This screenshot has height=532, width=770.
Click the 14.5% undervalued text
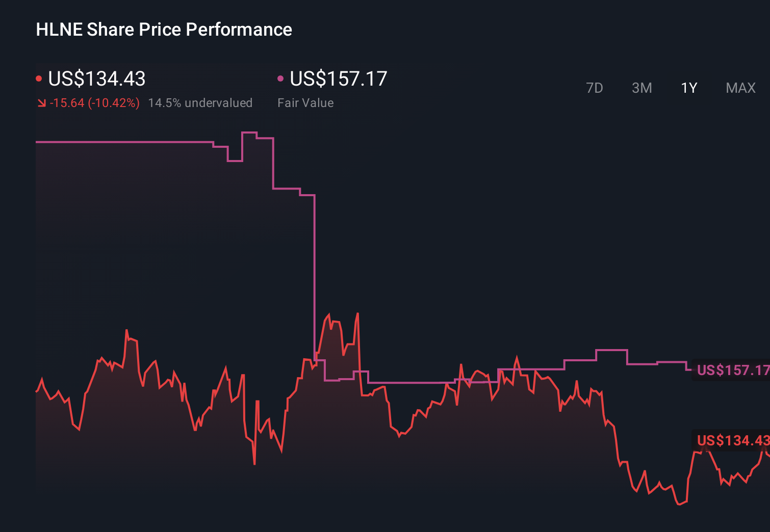[200, 102]
